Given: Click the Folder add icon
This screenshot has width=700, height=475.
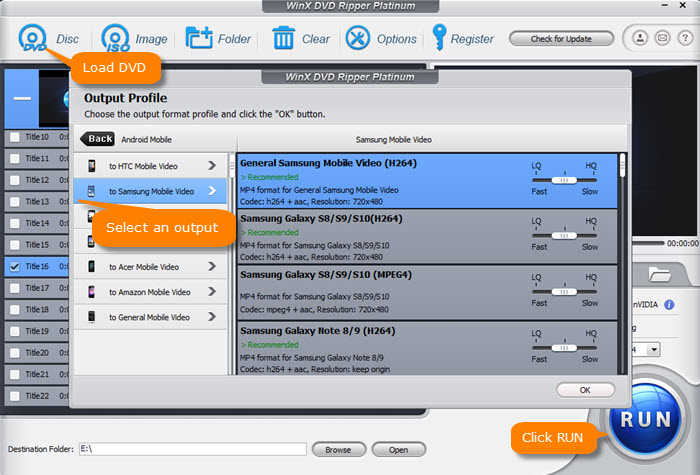Looking at the screenshot, I should pyautogui.click(x=199, y=38).
